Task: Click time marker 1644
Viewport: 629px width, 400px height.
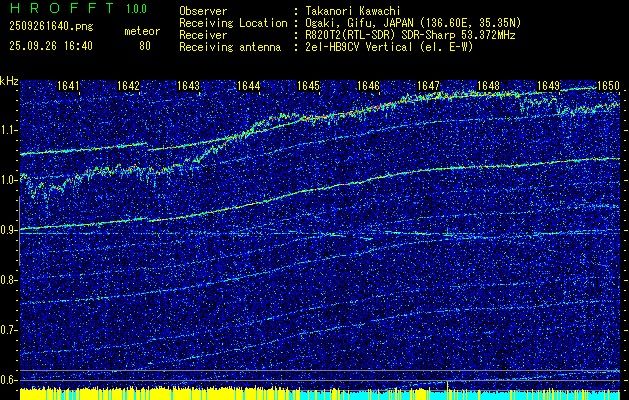Action: click(248, 86)
